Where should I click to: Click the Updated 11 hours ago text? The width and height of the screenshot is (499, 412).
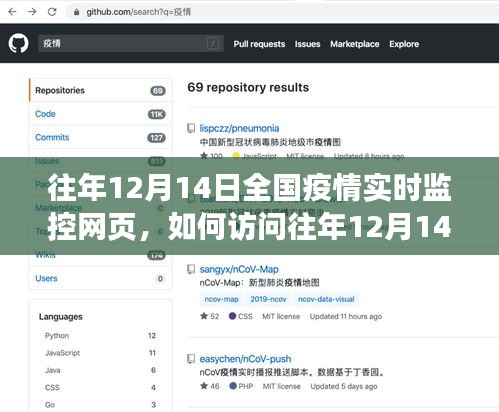346,316
